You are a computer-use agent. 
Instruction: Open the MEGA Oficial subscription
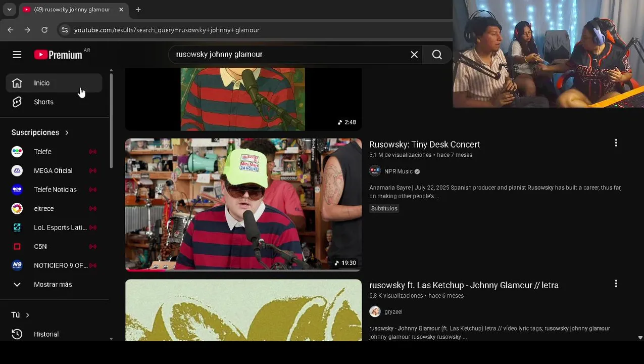[55, 170]
